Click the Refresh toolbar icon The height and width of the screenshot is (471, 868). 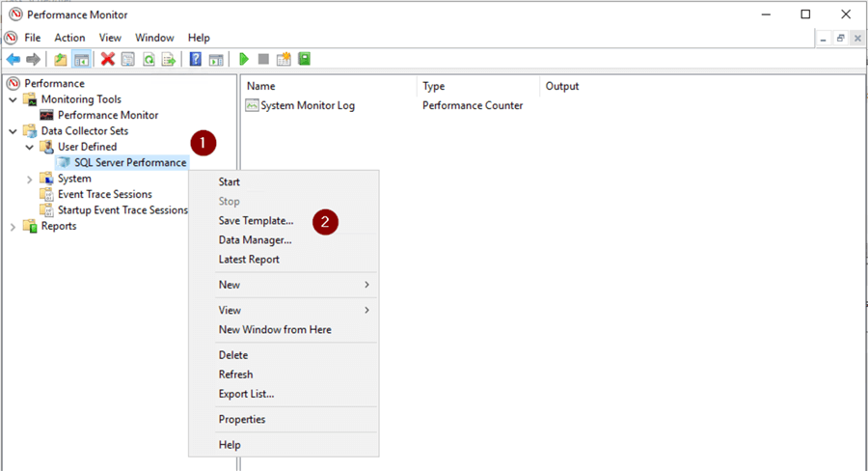(149, 59)
